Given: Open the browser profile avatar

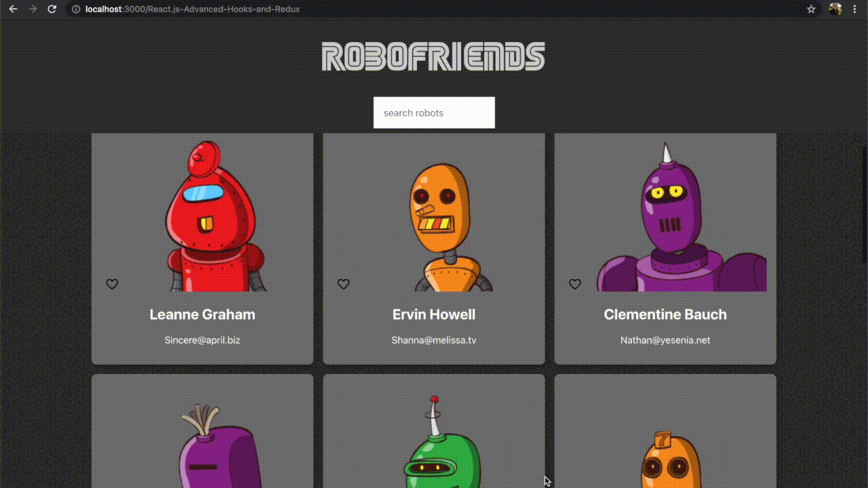Looking at the screenshot, I should 835,9.
